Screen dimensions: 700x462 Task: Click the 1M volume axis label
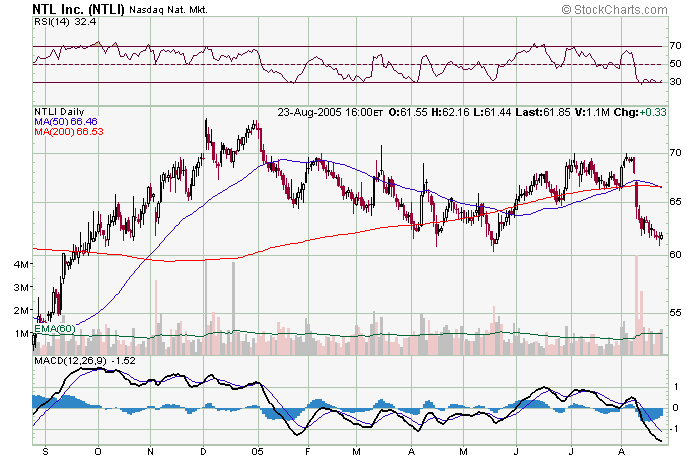(x=21, y=333)
